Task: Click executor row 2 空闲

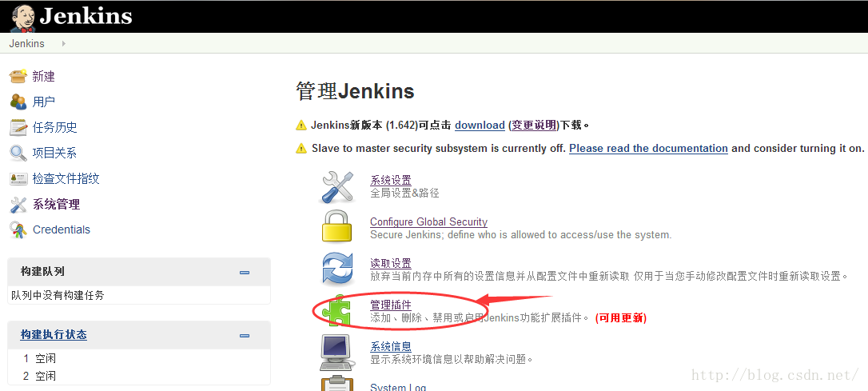Action: [38, 376]
